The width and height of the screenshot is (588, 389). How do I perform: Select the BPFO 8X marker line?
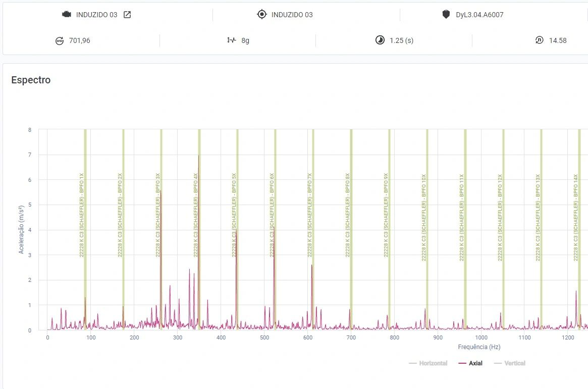coord(351,229)
